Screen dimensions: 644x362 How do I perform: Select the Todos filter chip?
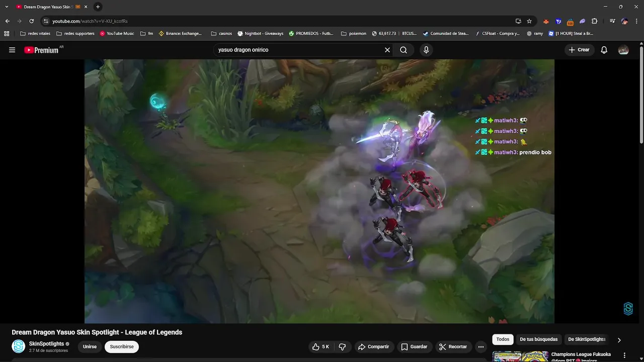(x=503, y=339)
